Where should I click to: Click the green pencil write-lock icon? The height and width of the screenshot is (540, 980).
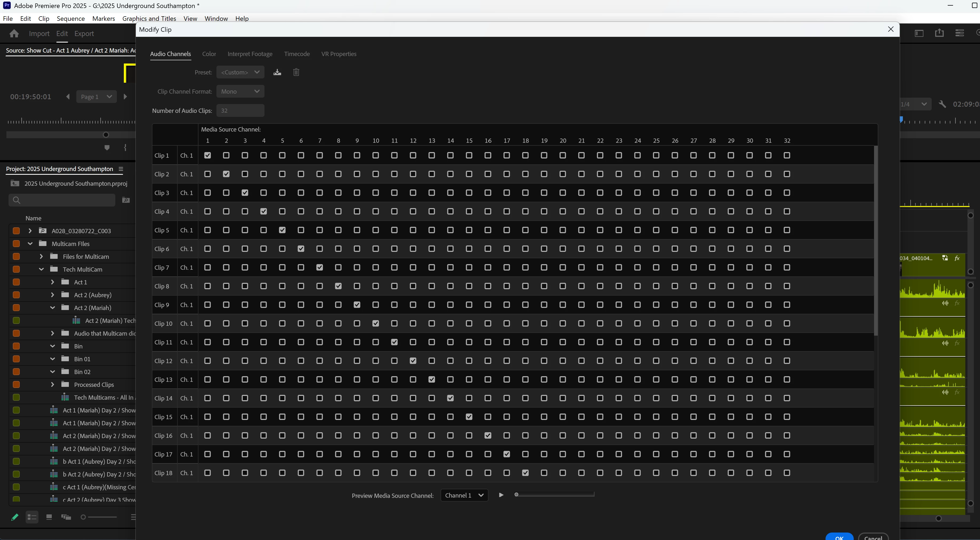14,517
